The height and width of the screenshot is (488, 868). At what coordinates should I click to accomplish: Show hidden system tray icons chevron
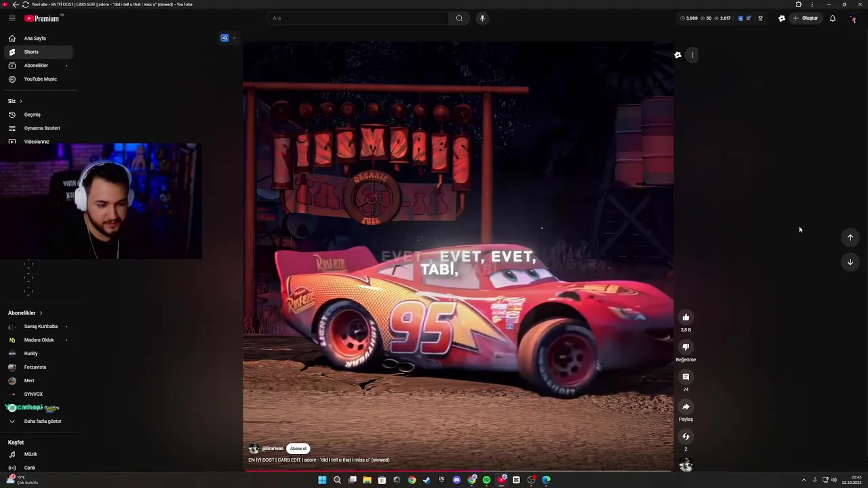pos(804,480)
